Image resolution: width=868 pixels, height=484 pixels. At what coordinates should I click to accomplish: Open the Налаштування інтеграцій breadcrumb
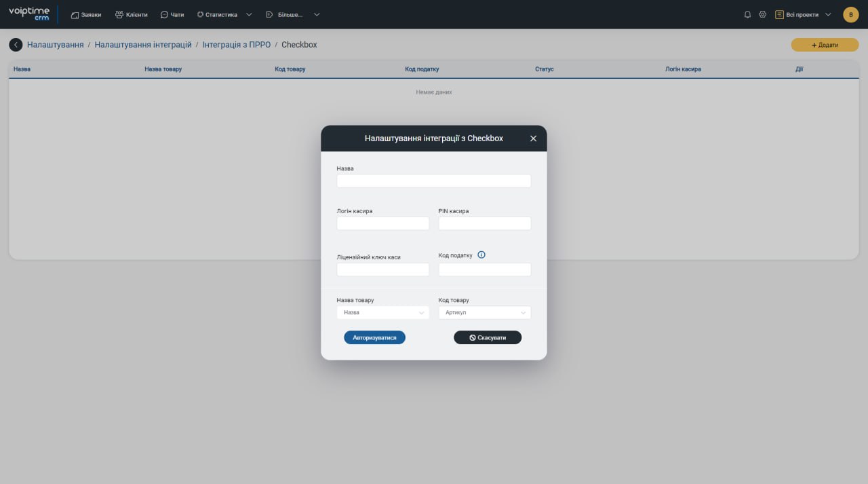coord(143,45)
